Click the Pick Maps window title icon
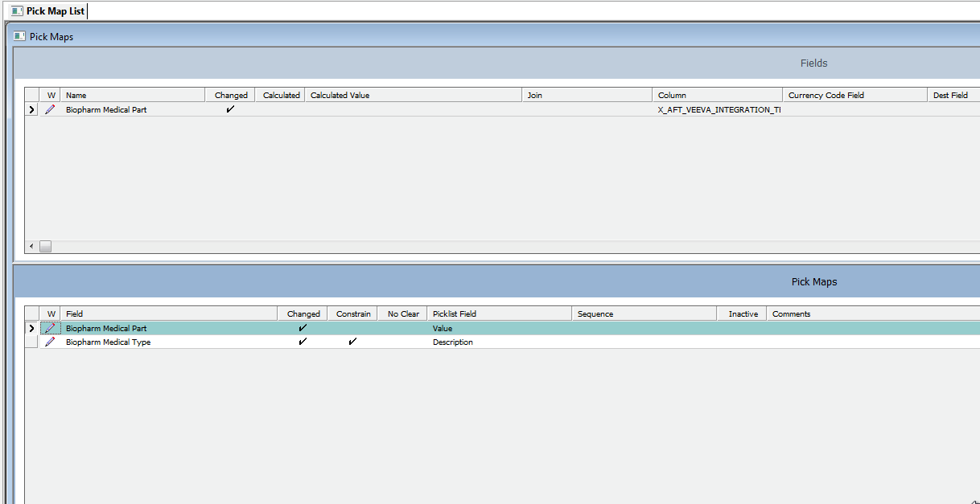 coord(20,36)
